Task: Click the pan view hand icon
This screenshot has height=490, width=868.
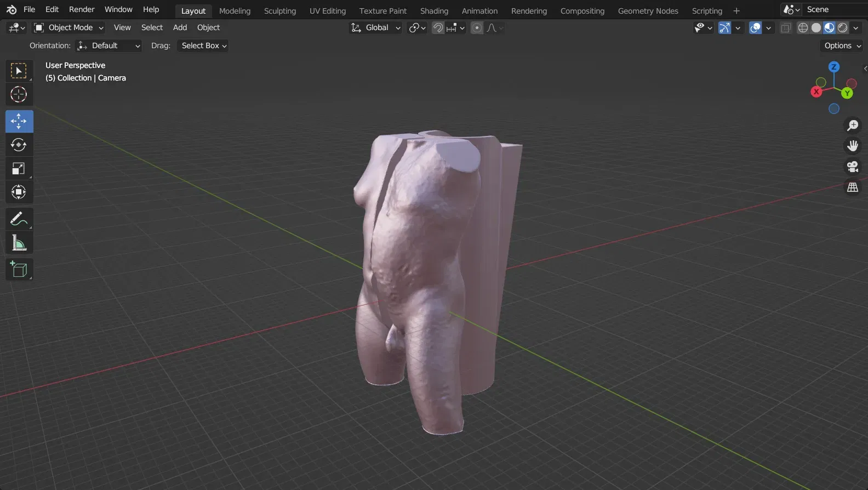Action: 853,146
